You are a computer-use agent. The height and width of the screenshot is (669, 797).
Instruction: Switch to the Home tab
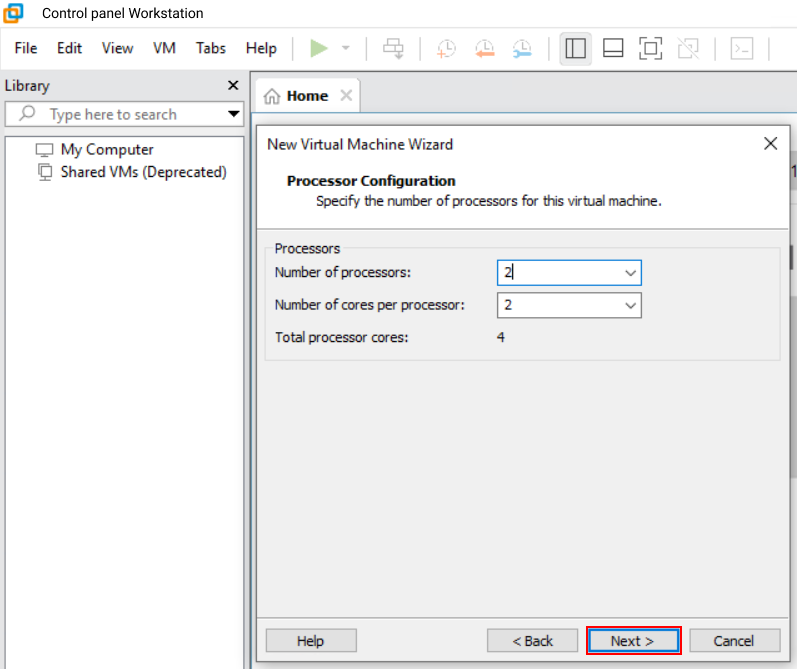tap(298, 96)
